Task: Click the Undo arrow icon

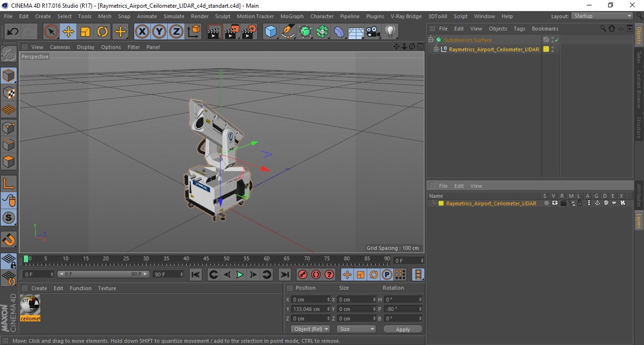Action: tap(13, 32)
